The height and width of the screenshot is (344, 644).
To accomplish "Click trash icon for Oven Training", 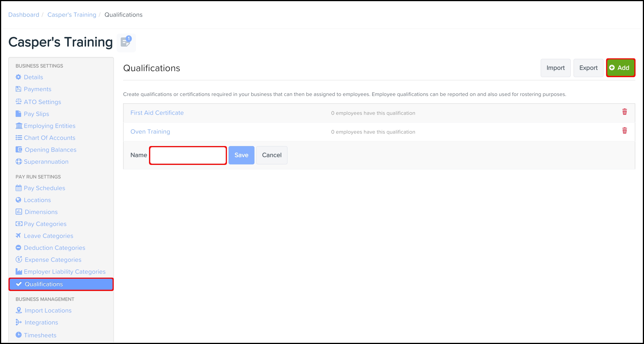I will click(624, 131).
